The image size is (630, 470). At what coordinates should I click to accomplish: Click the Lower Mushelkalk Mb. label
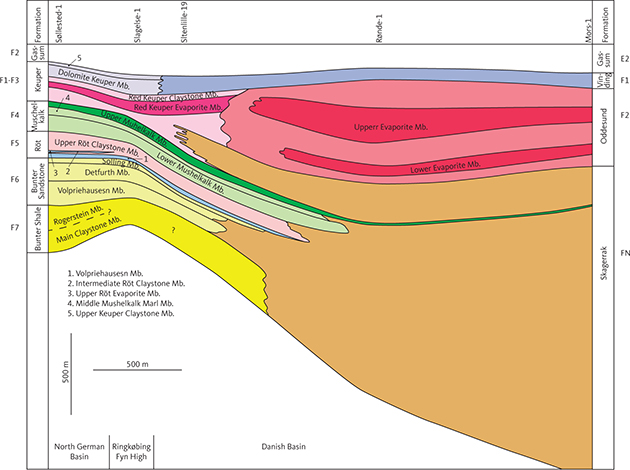[190, 174]
